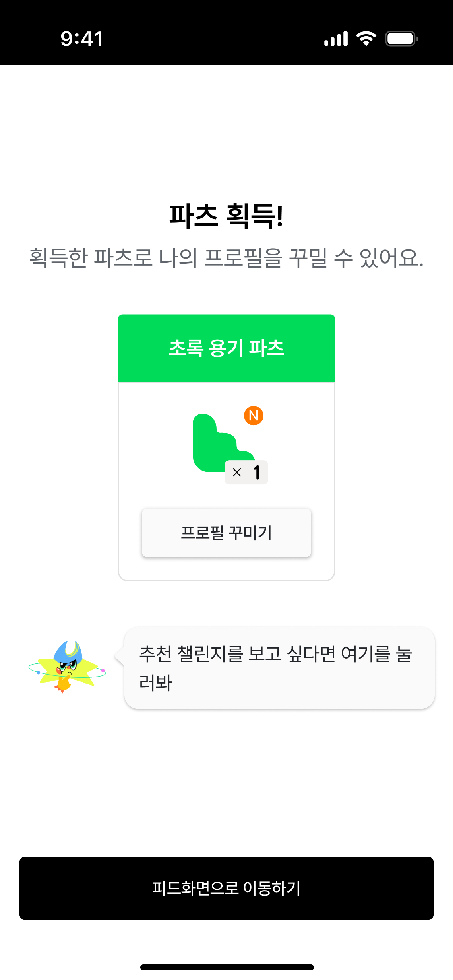Tap the 파츠 획득! heading
The width and height of the screenshot is (453, 980).
click(x=226, y=216)
